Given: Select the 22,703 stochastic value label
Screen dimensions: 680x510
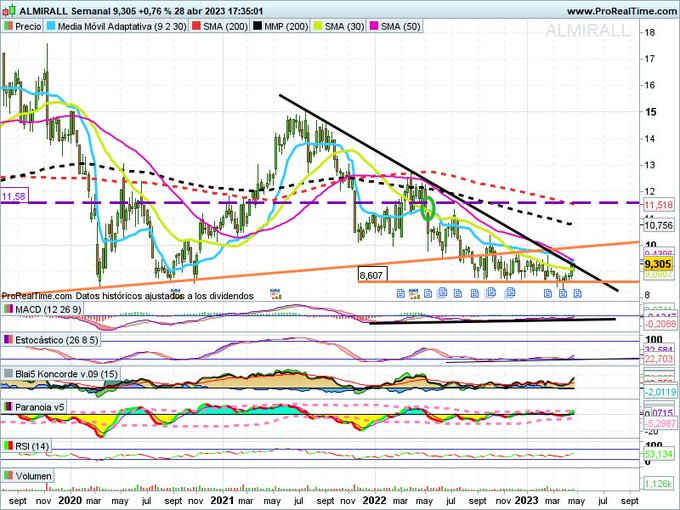Looking at the screenshot, I should coord(658,359).
